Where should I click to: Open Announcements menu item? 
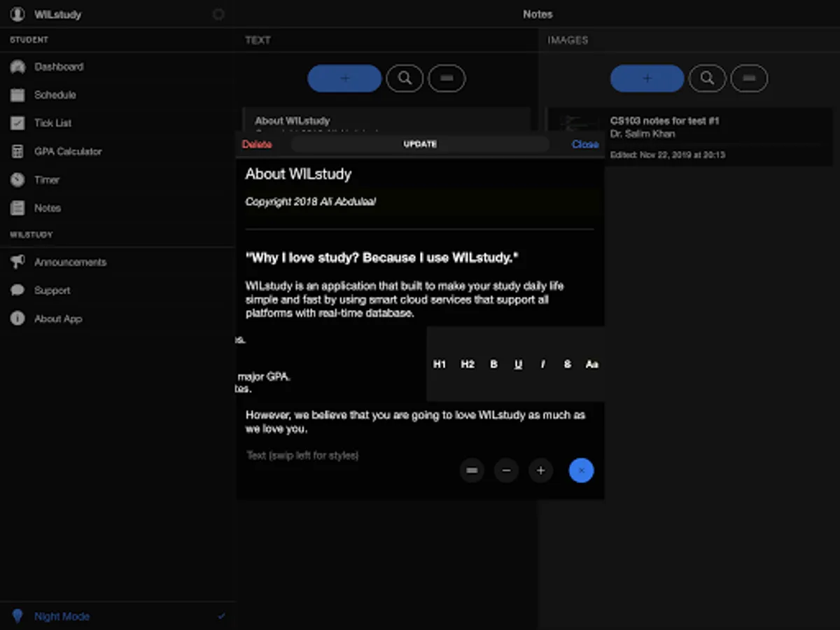[x=118, y=262]
